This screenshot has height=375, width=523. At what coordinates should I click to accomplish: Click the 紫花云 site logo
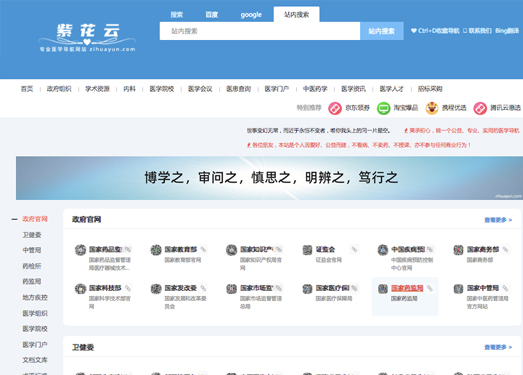[87, 37]
